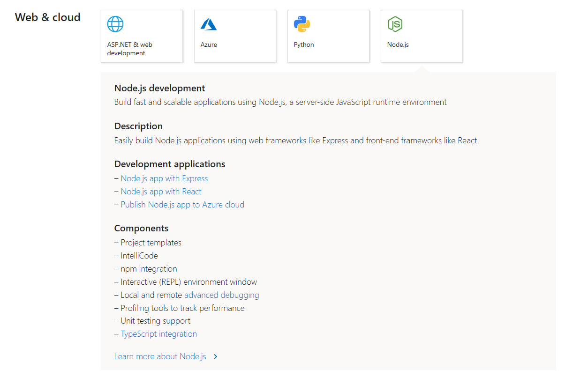Select the Python card label
Viewport: 588px width, 377px height.
pyautogui.click(x=304, y=45)
